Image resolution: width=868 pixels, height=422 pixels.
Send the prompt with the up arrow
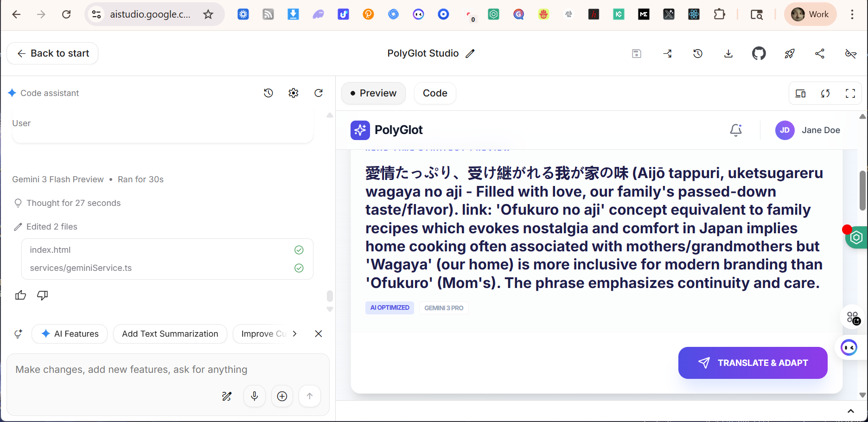(310, 396)
